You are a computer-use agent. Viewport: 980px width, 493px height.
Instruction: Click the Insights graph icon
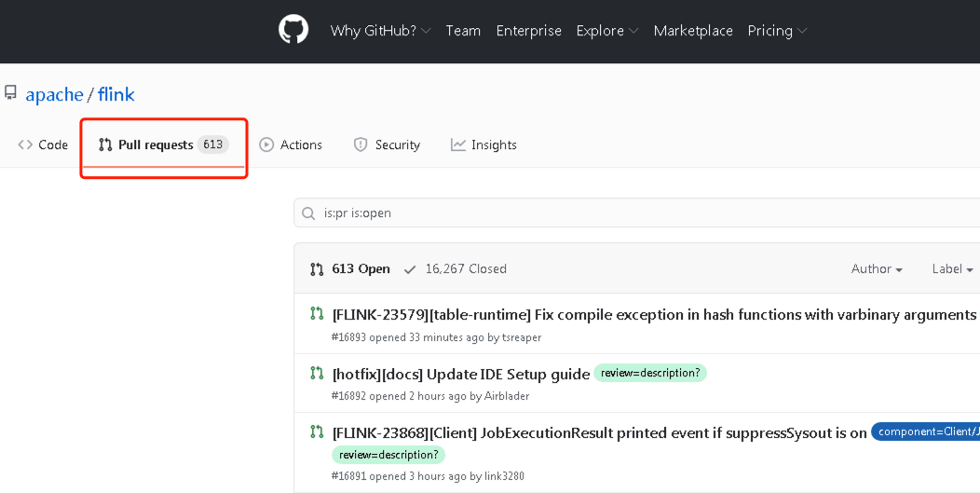tap(458, 144)
